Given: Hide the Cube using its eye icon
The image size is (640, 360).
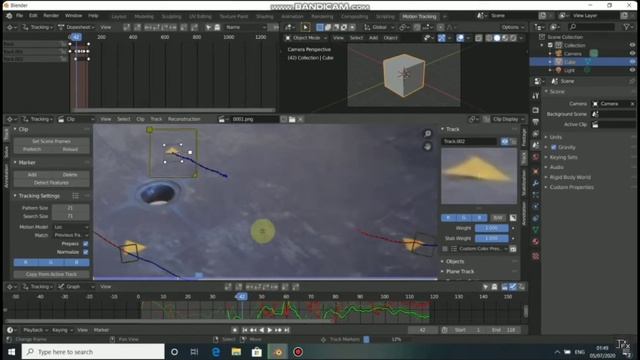Looking at the screenshot, I should pyautogui.click(x=632, y=62).
